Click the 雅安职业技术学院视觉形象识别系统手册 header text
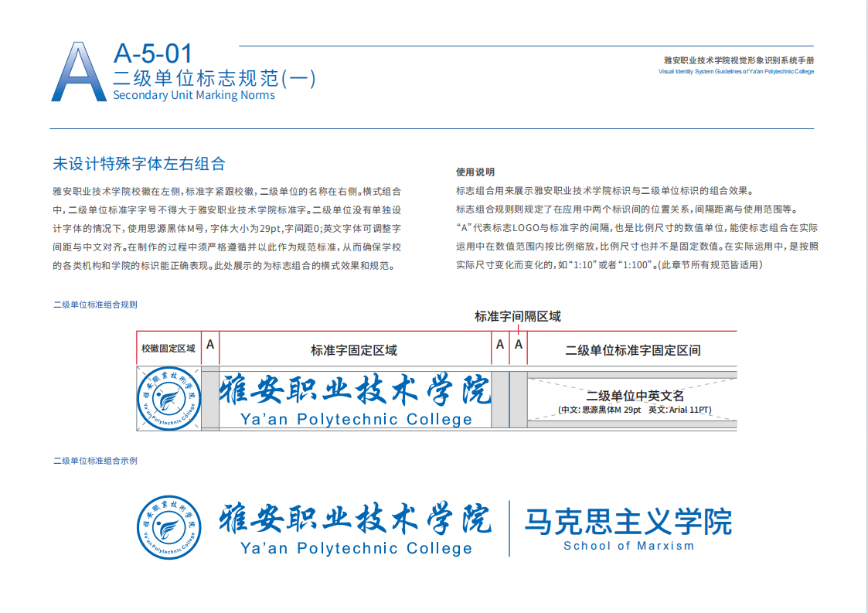This screenshot has height=613, width=868. point(738,60)
